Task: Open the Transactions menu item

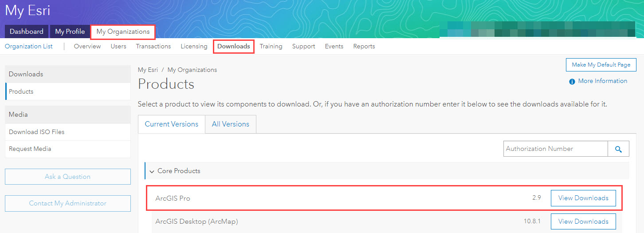Action: tap(153, 46)
